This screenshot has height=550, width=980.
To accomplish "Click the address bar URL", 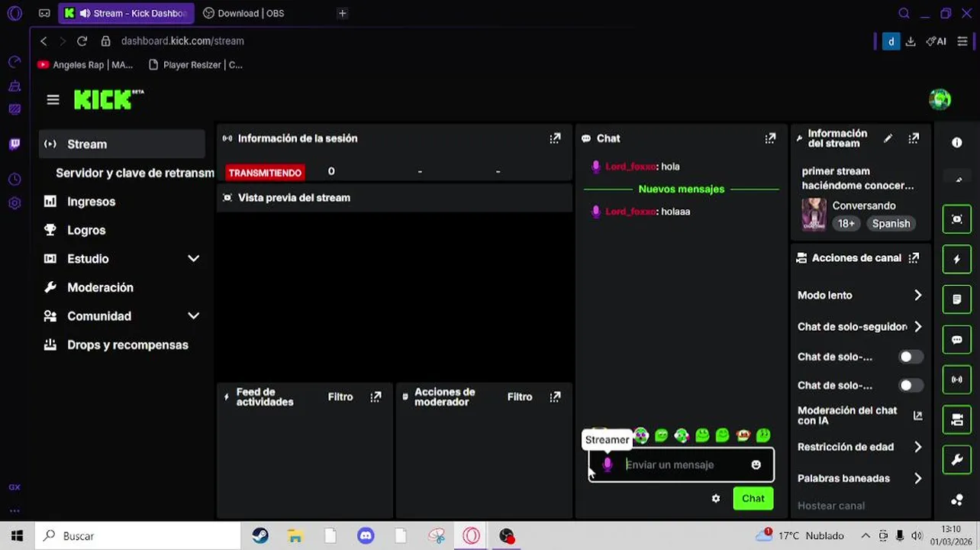I will point(182,41).
